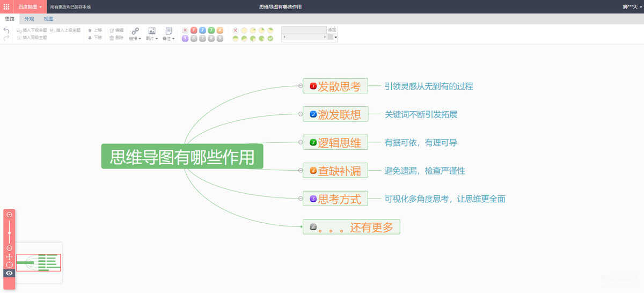This screenshot has height=293, width=644.
Task: Click the 添加 resource button
Action: point(332,30)
